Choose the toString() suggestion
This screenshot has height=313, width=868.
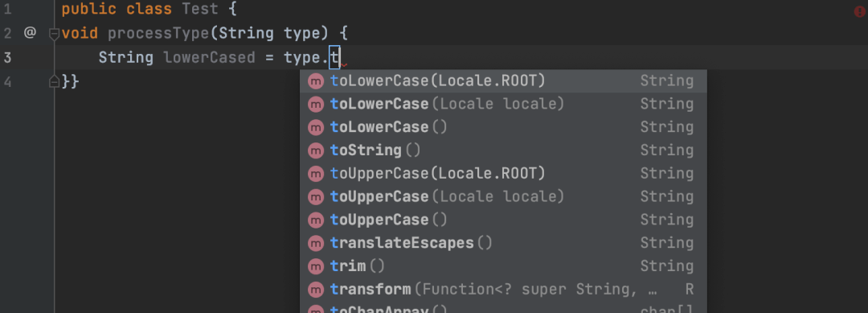tap(503, 150)
